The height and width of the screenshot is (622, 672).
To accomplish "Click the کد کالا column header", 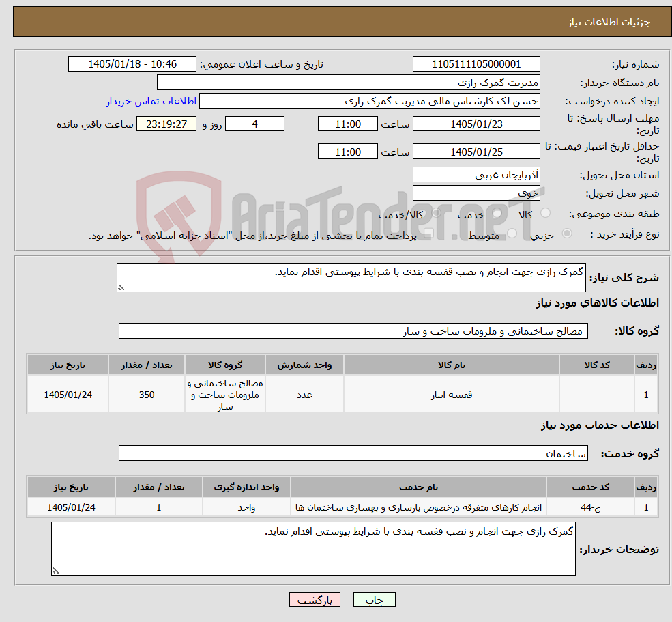I will (x=596, y=365).
